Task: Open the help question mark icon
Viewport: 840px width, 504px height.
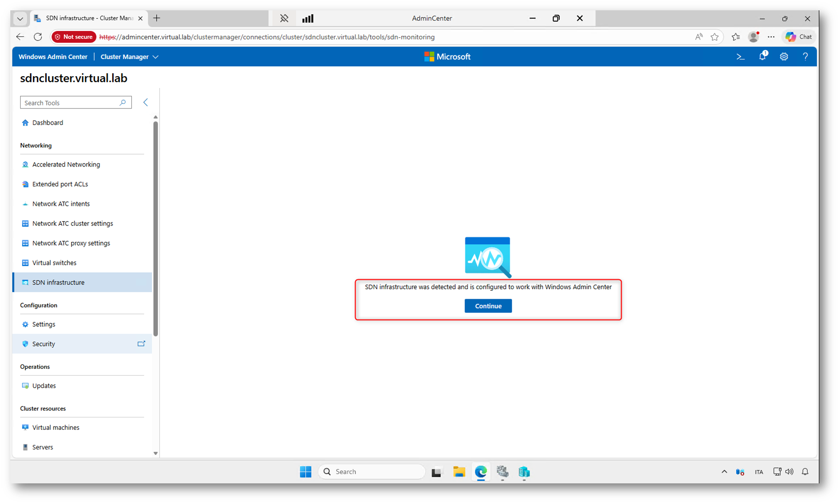Action: [805, 57]
